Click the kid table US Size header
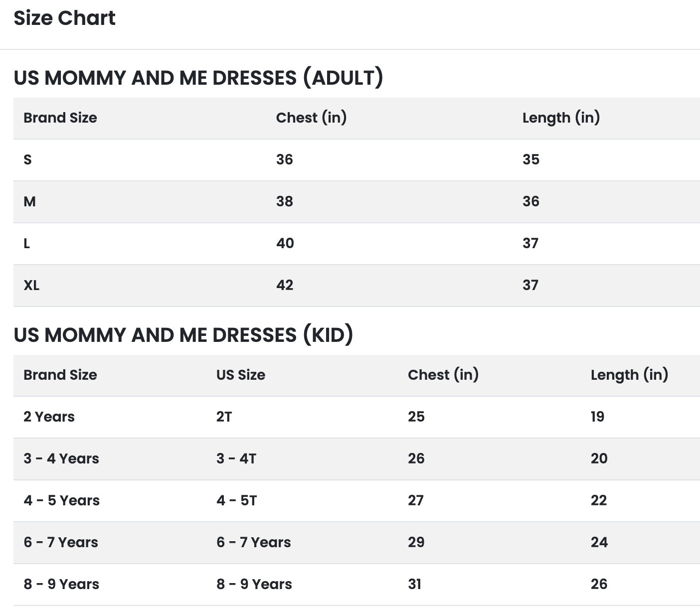Screen dimensions: 700x607 tap(241, 375)
